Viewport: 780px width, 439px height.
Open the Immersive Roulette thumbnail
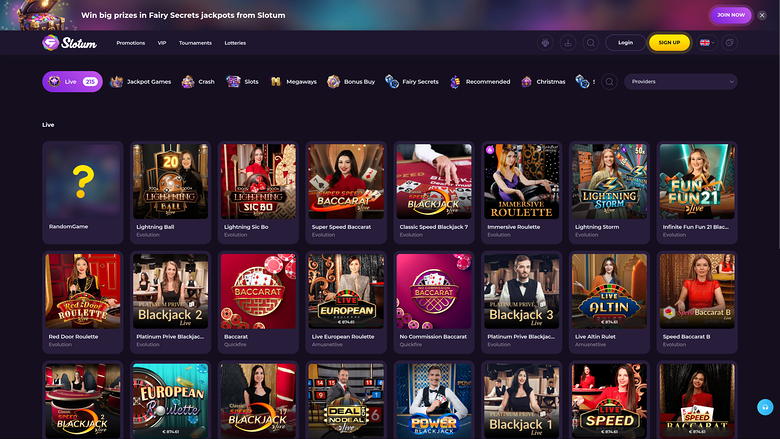[521, 181]
